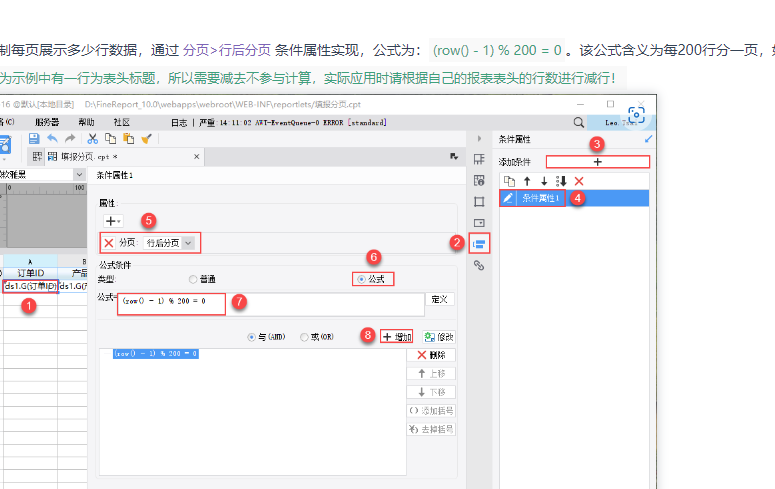Open the 社区 menu

click(122, 123)
